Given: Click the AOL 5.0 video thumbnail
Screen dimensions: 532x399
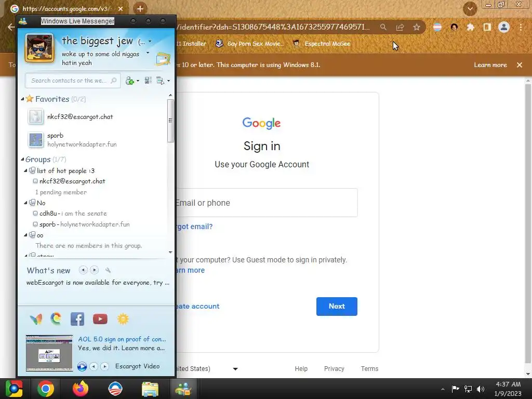Looking at the screenshot, I should point(49,353).
